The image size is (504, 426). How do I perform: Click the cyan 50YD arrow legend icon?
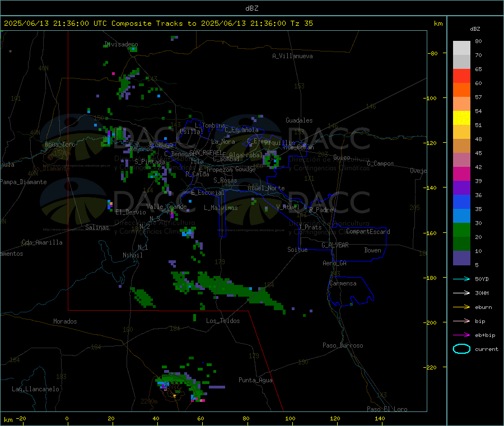click(x=461, y=279)
